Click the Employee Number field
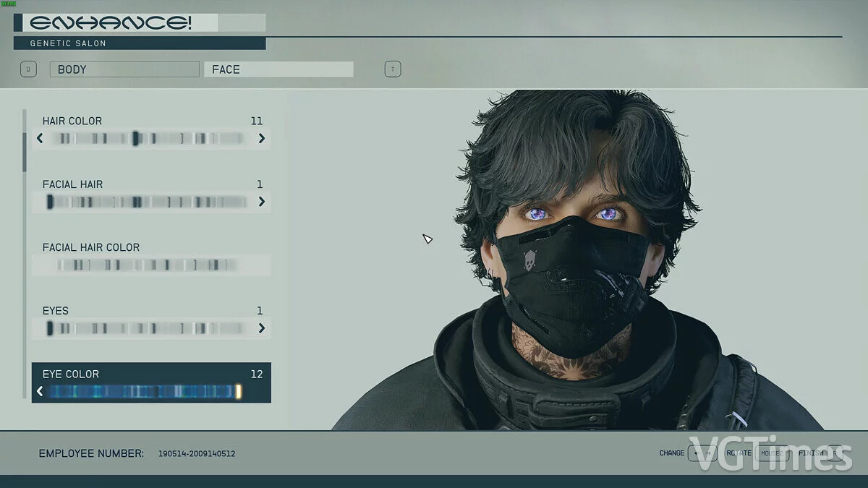 pyautogui.click(x=196, y=454)
